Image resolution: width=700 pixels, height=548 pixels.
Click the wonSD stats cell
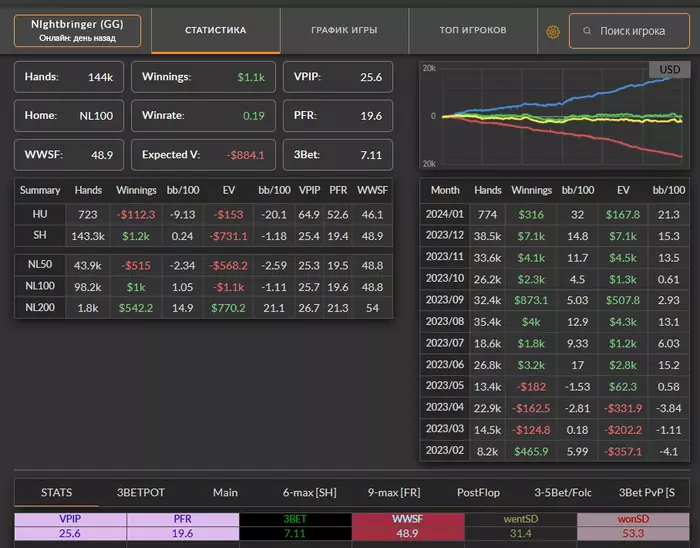coord(633,526)
